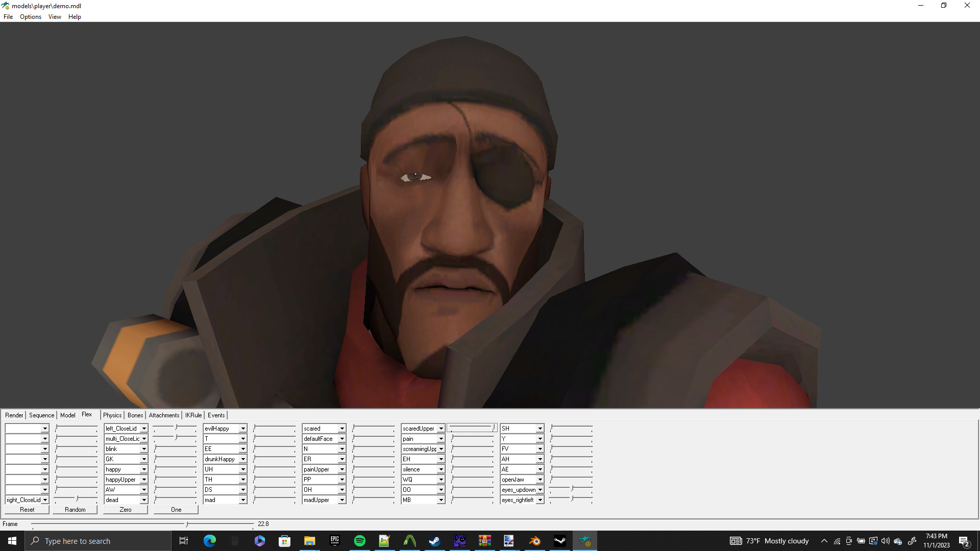The height and width of the screenshot is (551, 980).
Task: Open File Explorer from the taskbar
Action: pyautogui.click(x=309, y=540)
